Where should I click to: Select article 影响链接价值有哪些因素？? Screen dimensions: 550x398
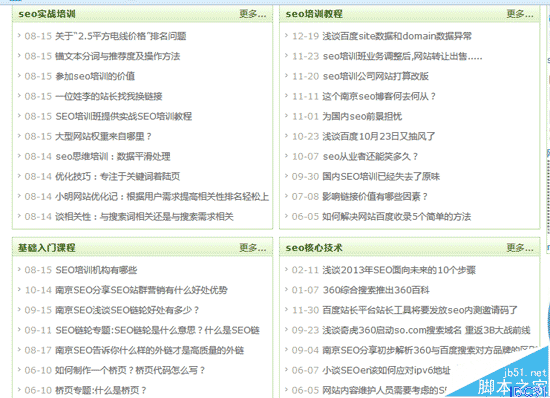pyautogui.click(x=375, y=197)
